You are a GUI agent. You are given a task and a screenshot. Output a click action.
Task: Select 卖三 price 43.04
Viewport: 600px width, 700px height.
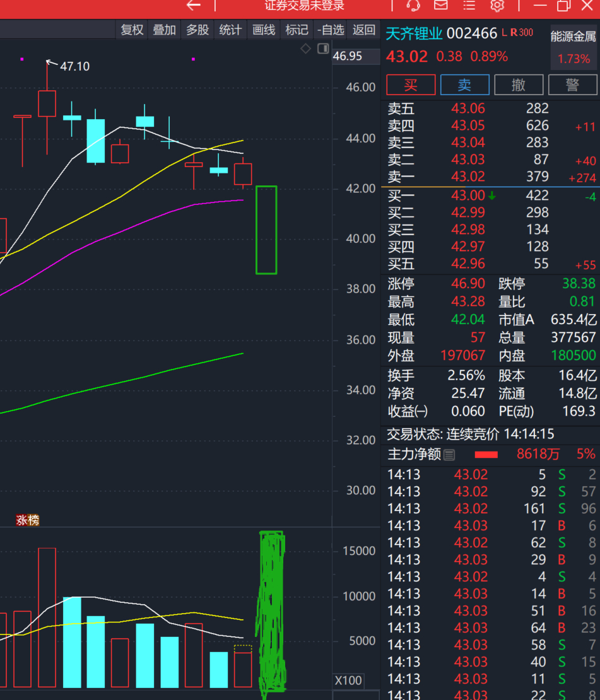[x=468, y=143]
